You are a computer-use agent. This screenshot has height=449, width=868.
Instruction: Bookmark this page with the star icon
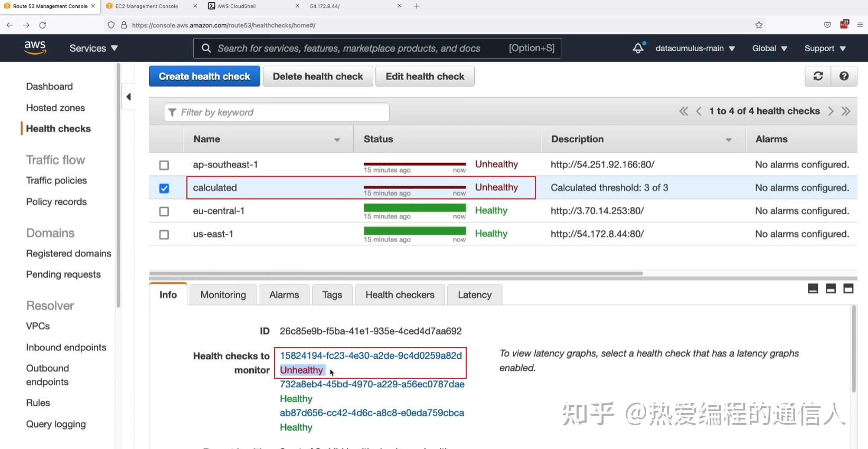coord(759,25)
